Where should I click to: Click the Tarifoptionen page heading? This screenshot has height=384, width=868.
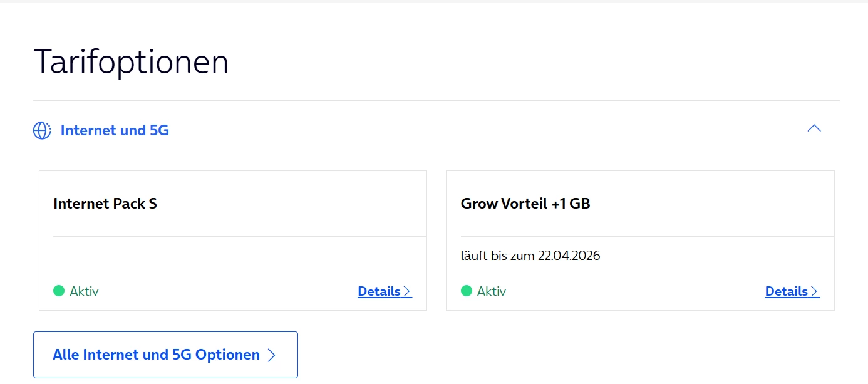[131, 61]
